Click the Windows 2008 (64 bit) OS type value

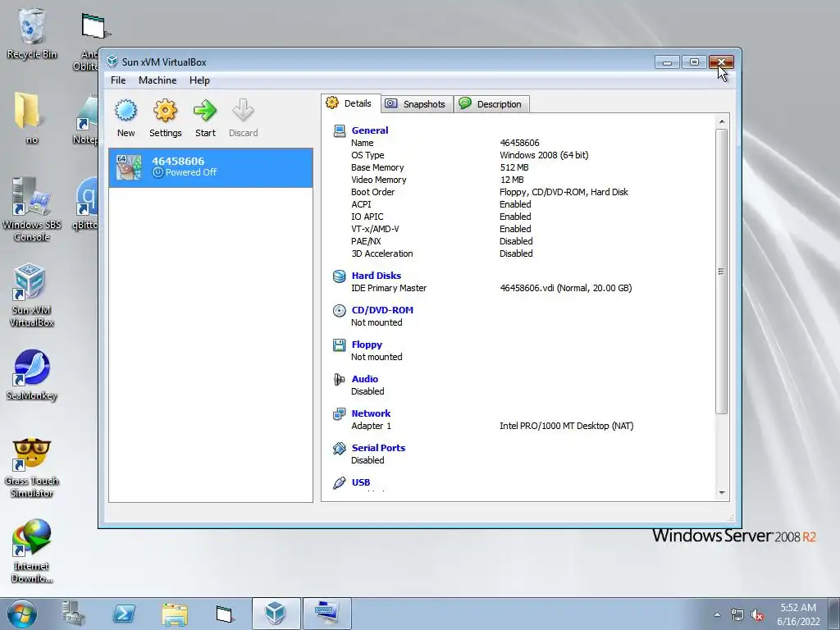[x=544, y=155]
